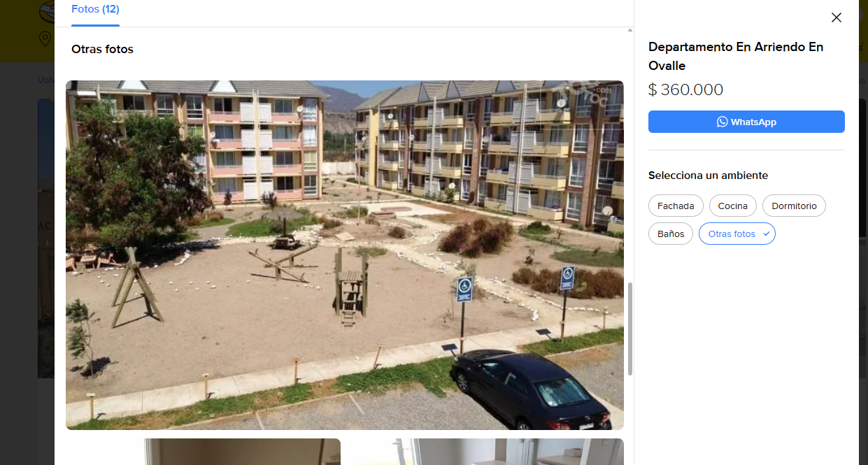Click the site logo at the top-left corner
Viewport: 868px width, 465px height.
(x=48, y=12)
